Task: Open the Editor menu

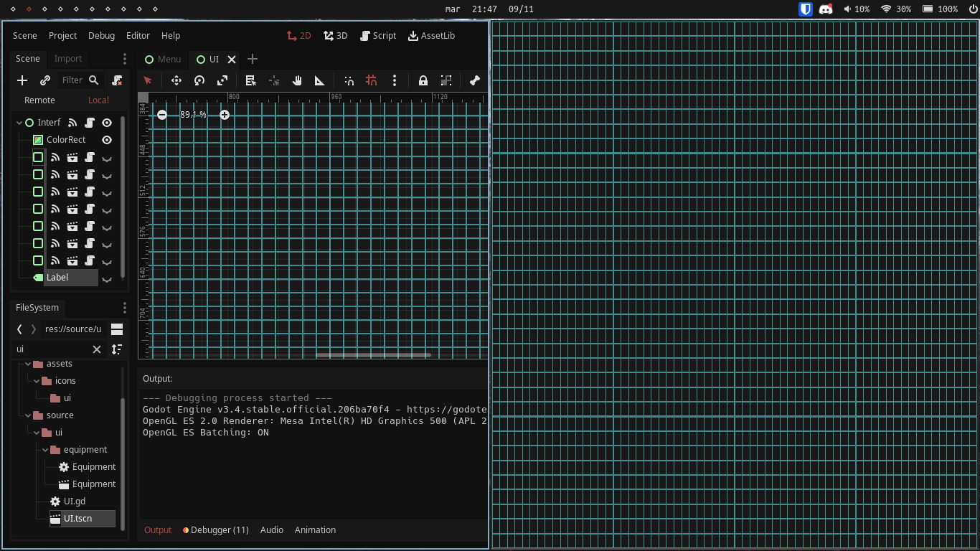Action: click(138, 36)
